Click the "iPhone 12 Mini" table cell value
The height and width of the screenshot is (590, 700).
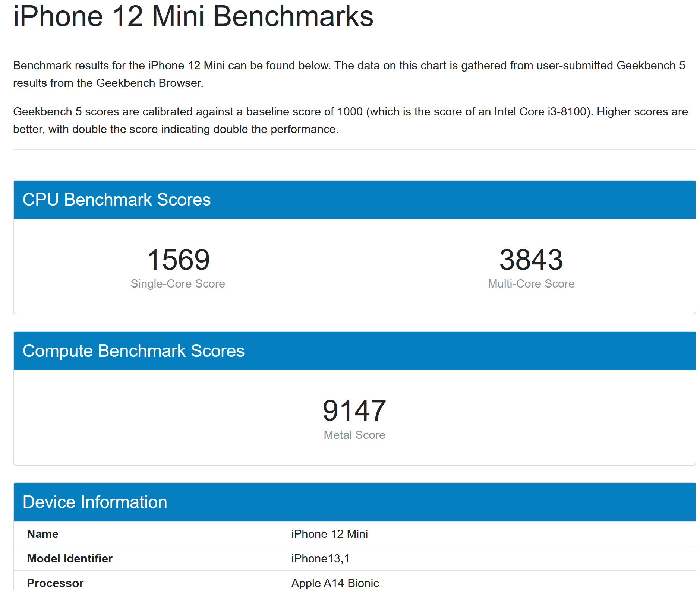point(329,534)
